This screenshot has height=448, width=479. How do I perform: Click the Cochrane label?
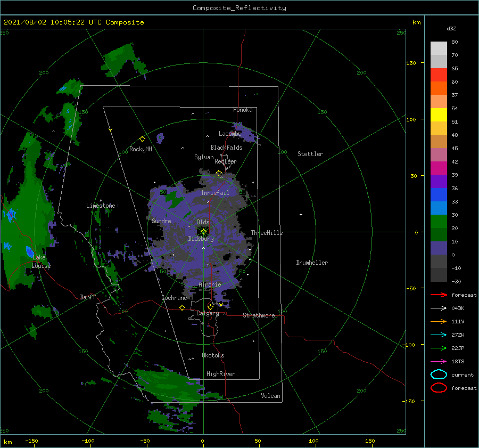(174, 298)
